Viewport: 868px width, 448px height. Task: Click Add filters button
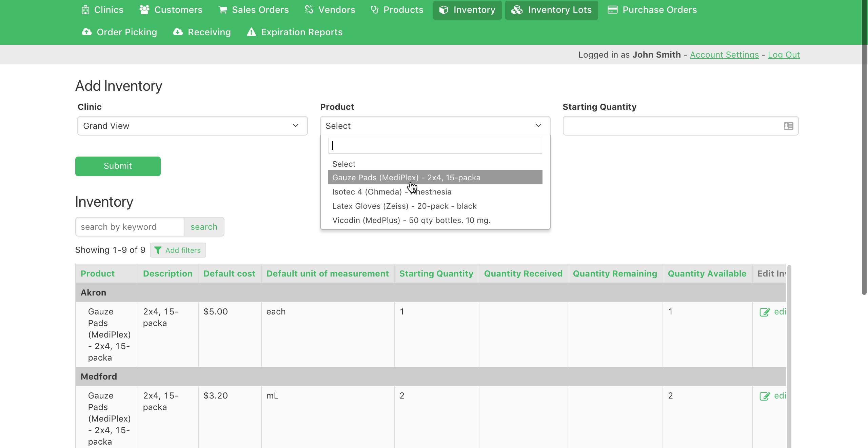(x=178, y=250)
